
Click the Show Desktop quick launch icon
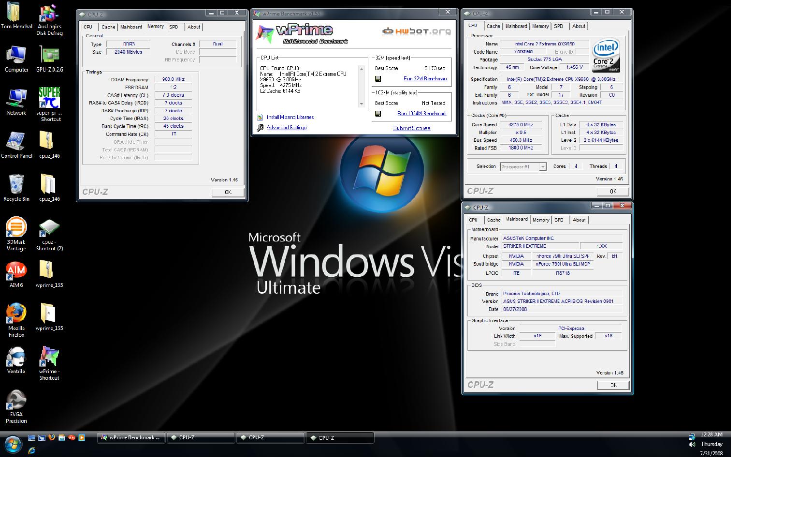tap(31, 438)
